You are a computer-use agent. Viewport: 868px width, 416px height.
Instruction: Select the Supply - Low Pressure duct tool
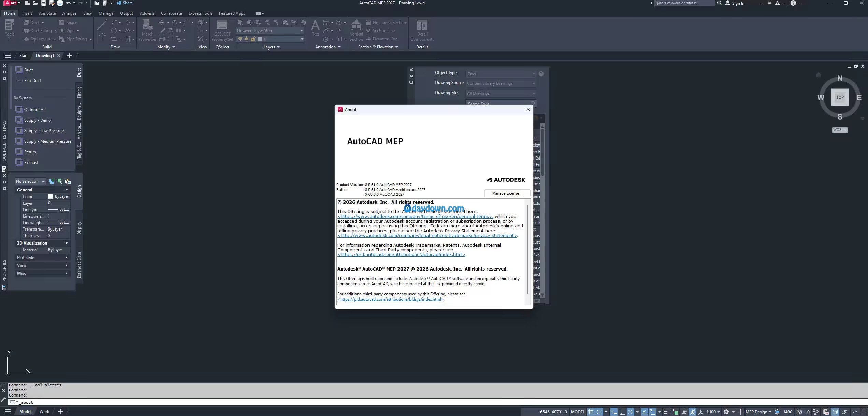[44, 131]
